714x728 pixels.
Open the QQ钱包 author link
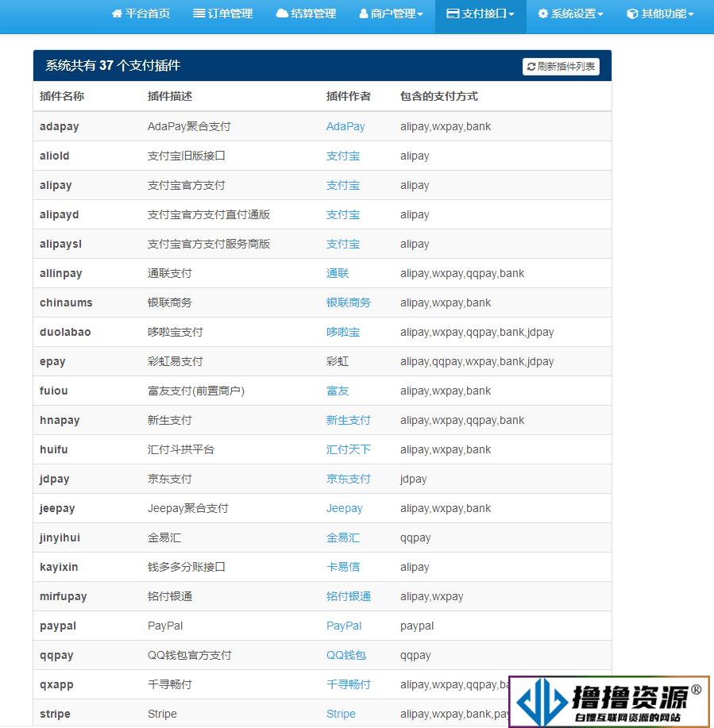click(346, 655)
